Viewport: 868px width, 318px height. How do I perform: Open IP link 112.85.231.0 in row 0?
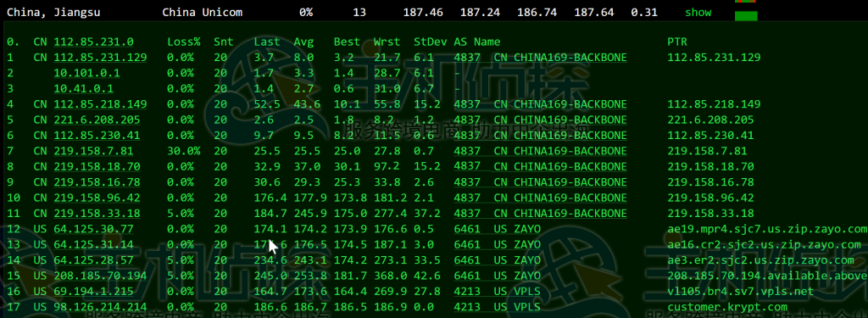93,42
